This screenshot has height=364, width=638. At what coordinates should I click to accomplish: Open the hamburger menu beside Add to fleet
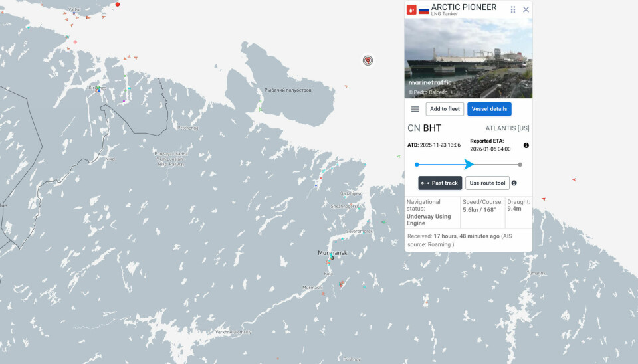[x=415, y=109]
